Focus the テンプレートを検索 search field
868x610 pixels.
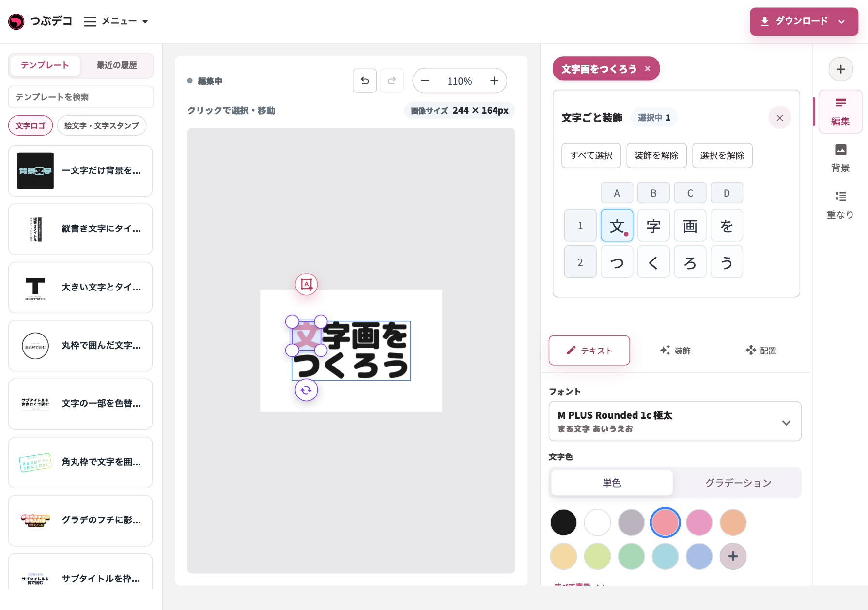(81, 97)
